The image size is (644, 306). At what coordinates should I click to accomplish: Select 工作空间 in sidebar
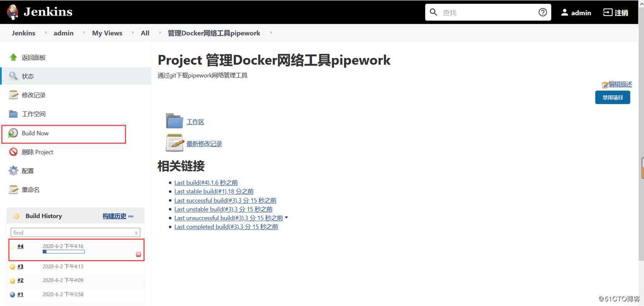click(34, 114)
